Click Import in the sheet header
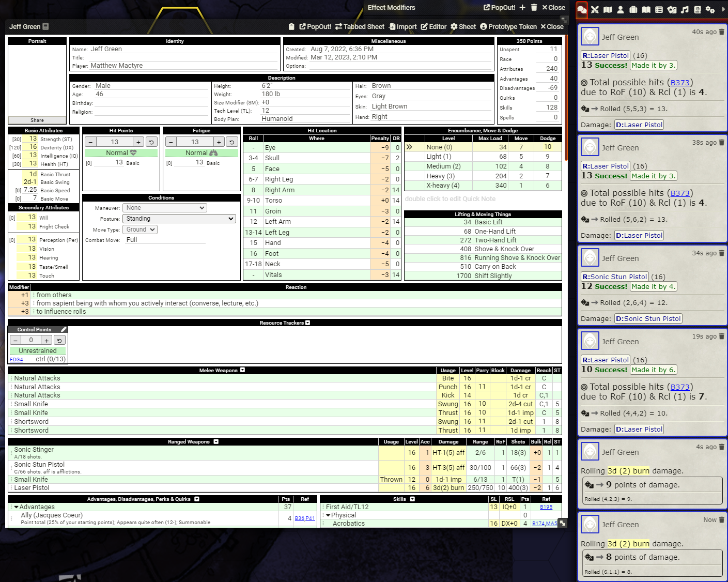Screen dimensions: 728x582 tap(402, 26)
